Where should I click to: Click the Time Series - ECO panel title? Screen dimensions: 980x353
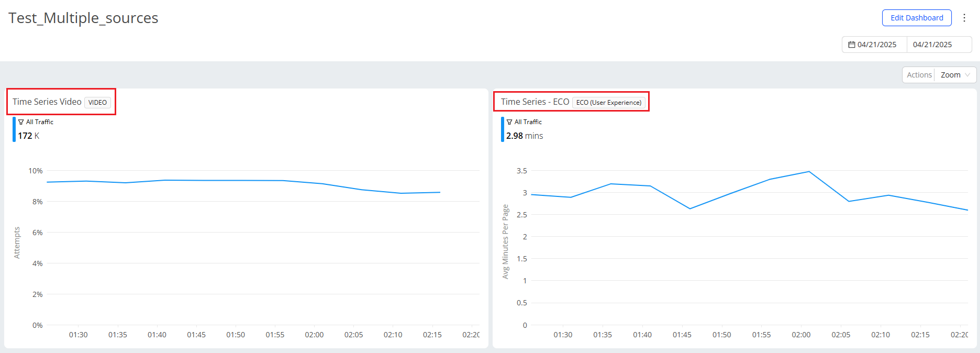534,102
